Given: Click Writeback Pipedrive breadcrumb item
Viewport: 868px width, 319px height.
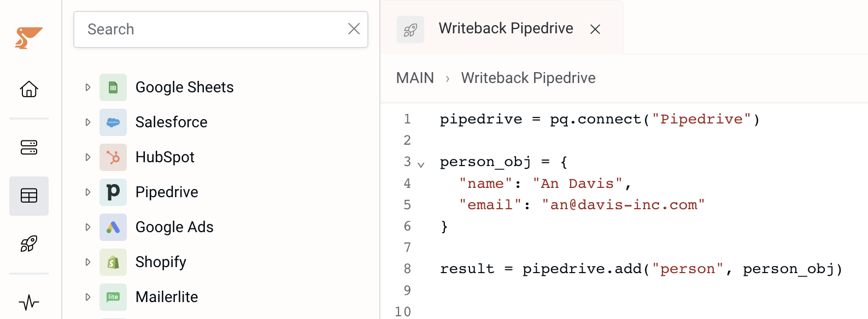Looking at the screenshot, I should pyautogui.click(x=528, y=78).
